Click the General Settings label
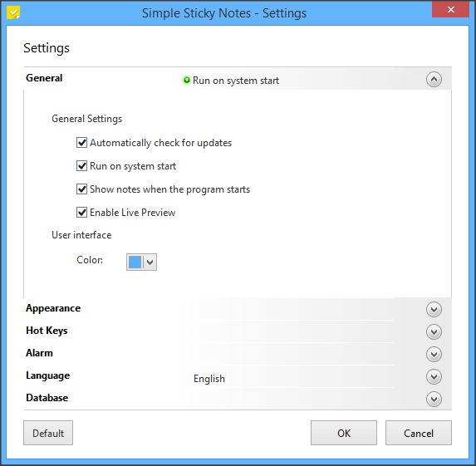 tap(87, 119)
